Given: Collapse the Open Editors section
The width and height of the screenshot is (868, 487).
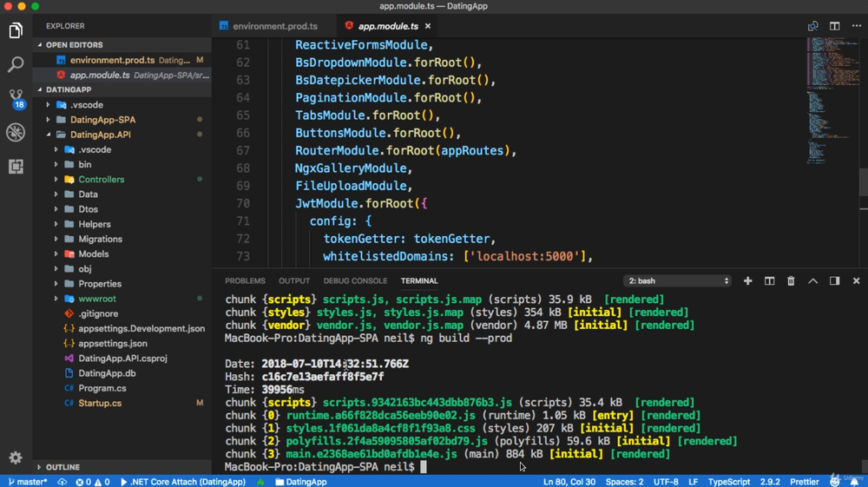Looking at the screenshot, I should [x=122, y=45].
